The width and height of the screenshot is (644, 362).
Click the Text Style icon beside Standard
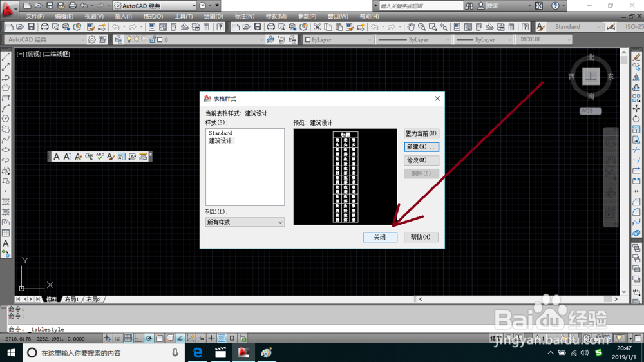540,26
